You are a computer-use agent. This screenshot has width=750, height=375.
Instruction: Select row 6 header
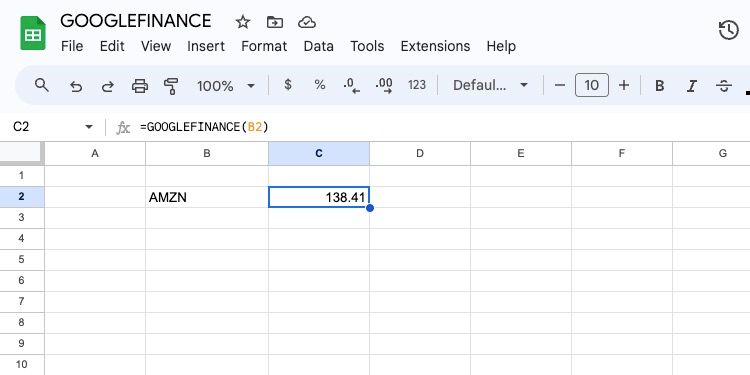coord(22,281)
